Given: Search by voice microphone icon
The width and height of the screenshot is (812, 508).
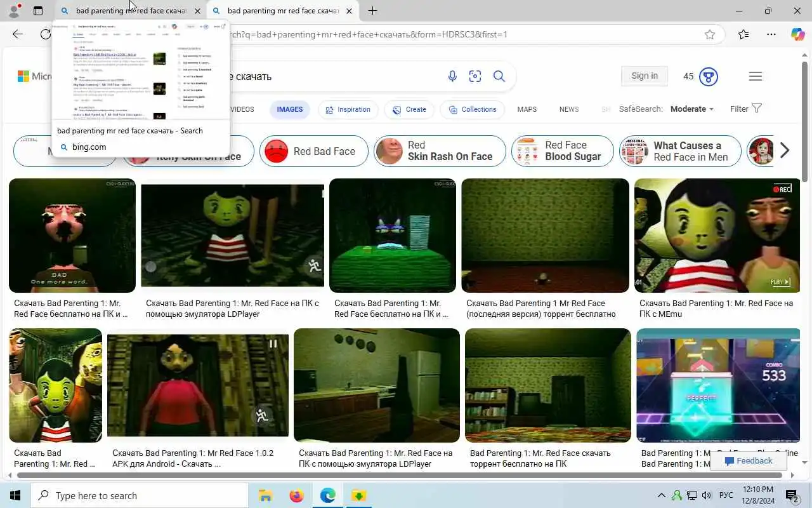Looking at the screenshot, I should click(x=452, y=76).
